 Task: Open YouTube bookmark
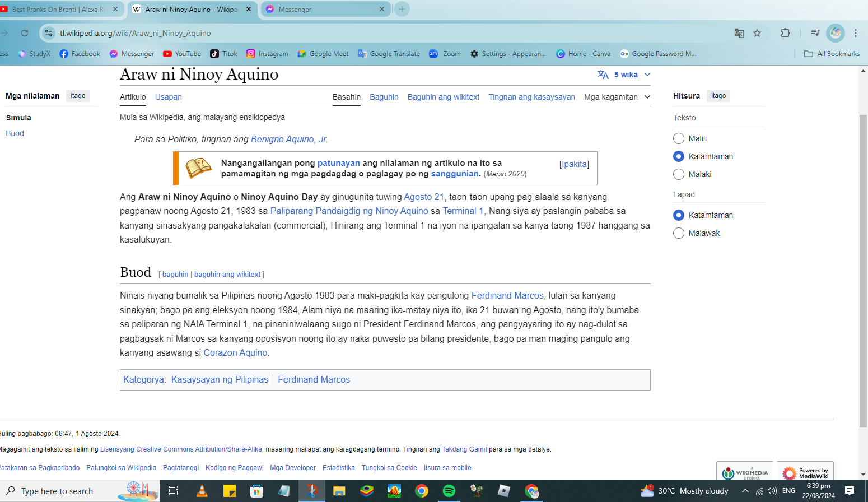182,54
